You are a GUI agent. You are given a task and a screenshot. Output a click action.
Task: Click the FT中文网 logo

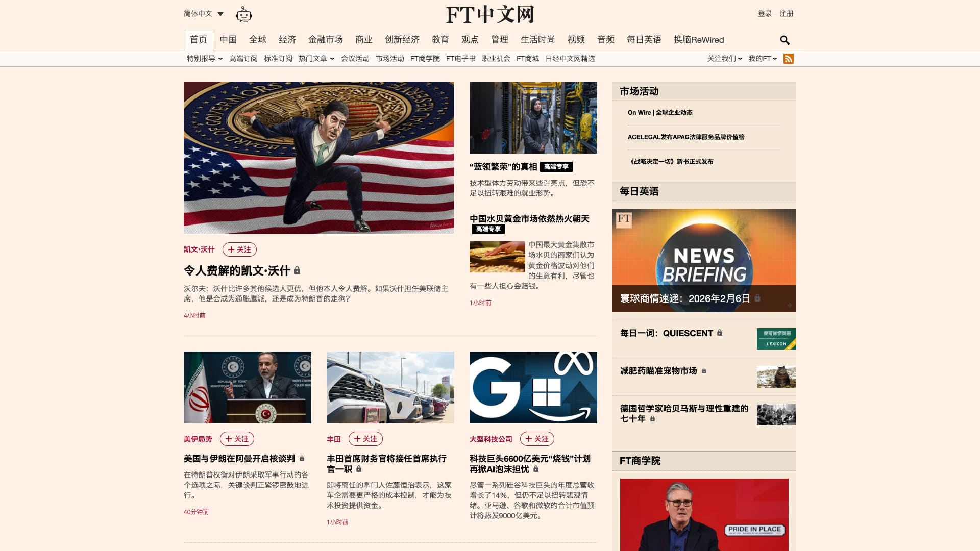pyautogui.click(x=490, y=15)
